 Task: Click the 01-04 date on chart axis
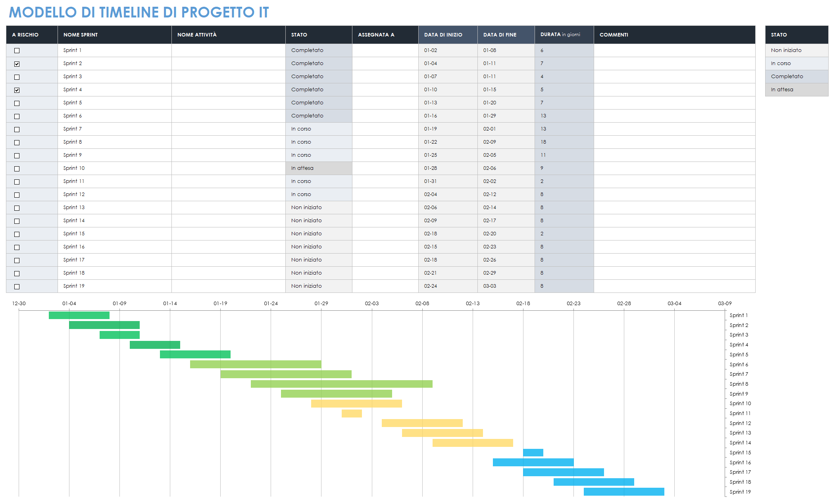(69, 304)
